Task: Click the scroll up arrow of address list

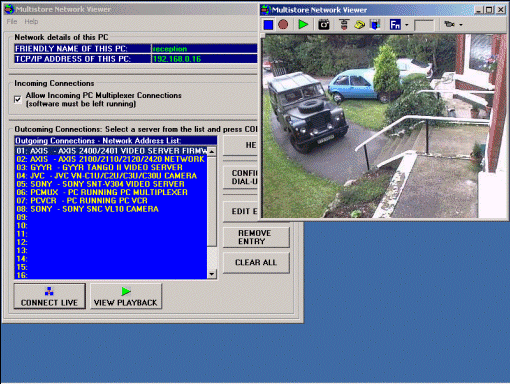Action: point(212,151)
